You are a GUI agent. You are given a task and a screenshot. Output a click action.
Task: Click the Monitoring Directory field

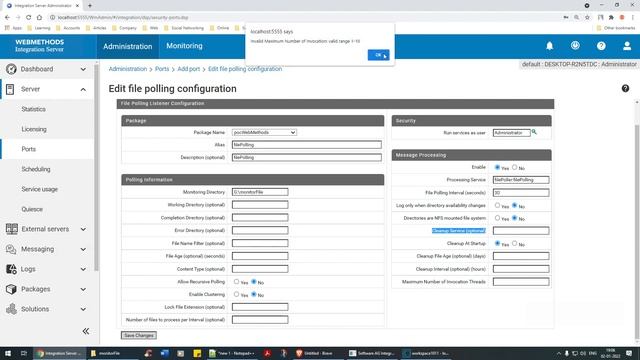260,192
